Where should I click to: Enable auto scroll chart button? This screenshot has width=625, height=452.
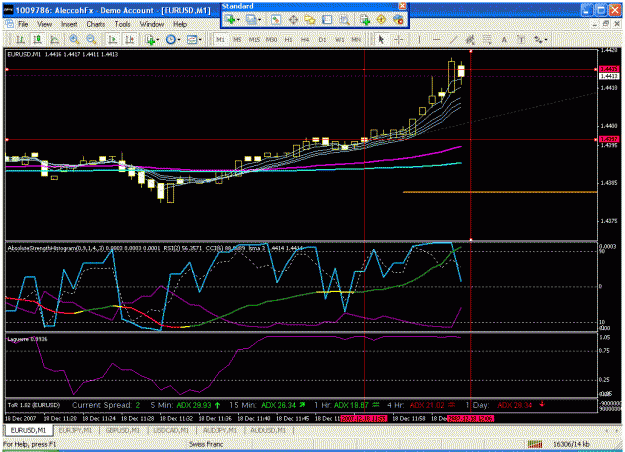click(113, 39)
